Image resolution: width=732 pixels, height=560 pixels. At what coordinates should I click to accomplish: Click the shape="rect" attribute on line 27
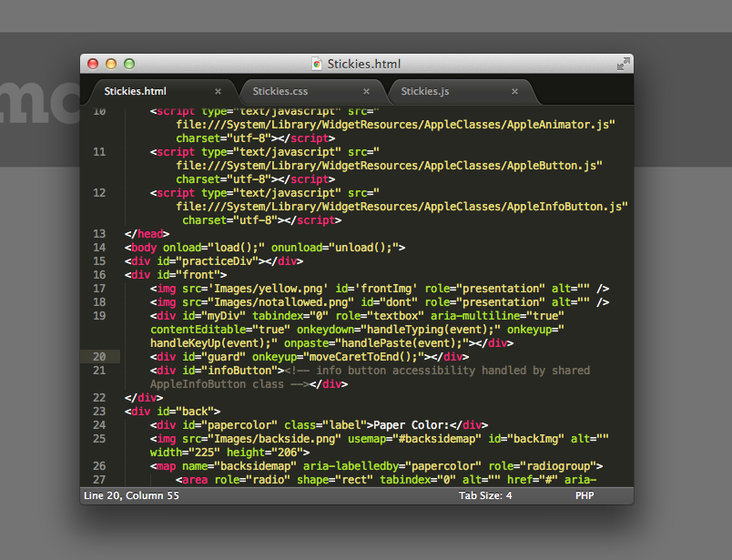pyautogui.click(x=335, y=480)
